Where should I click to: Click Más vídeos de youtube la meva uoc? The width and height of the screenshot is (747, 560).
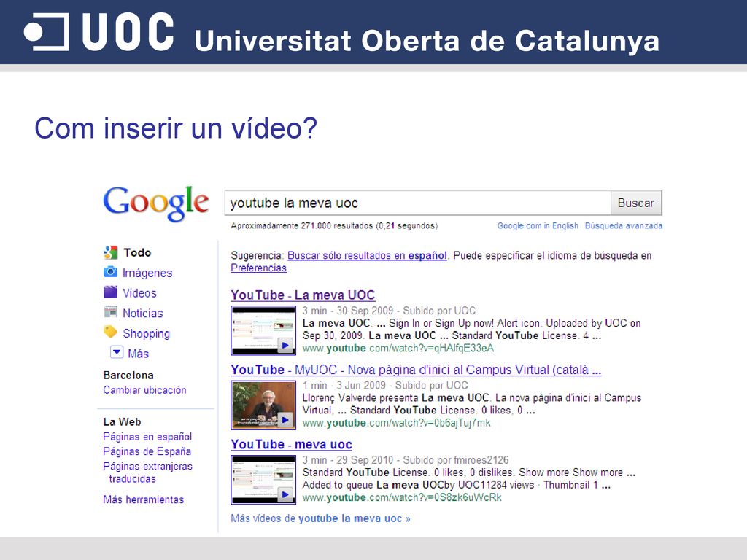pyautogui.click(x=321, y=518)
